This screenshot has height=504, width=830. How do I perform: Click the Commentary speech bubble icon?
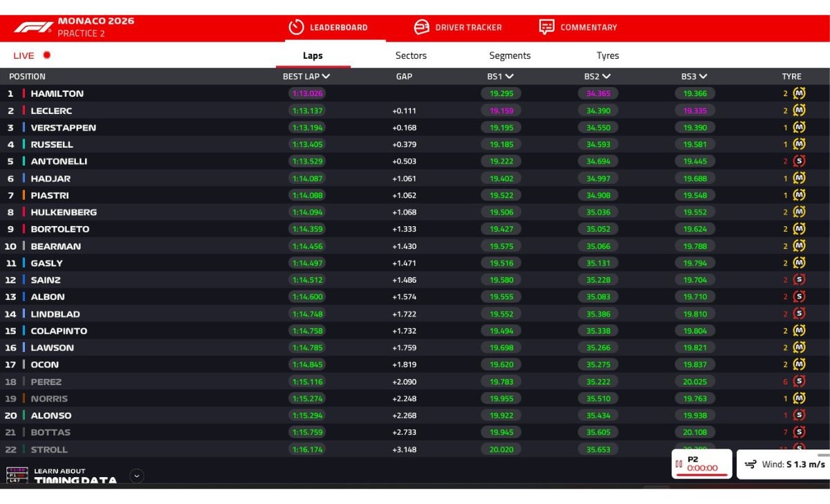546,27
